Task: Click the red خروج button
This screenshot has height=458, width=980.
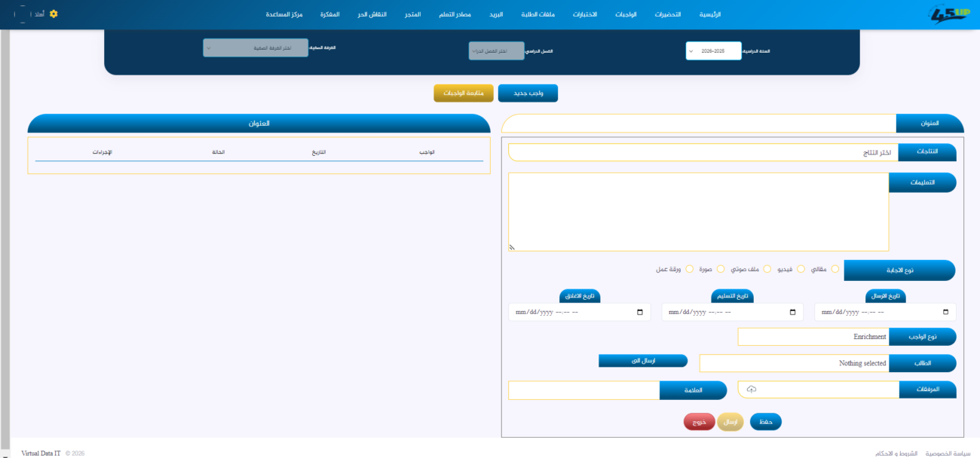Action: point(698,421)
